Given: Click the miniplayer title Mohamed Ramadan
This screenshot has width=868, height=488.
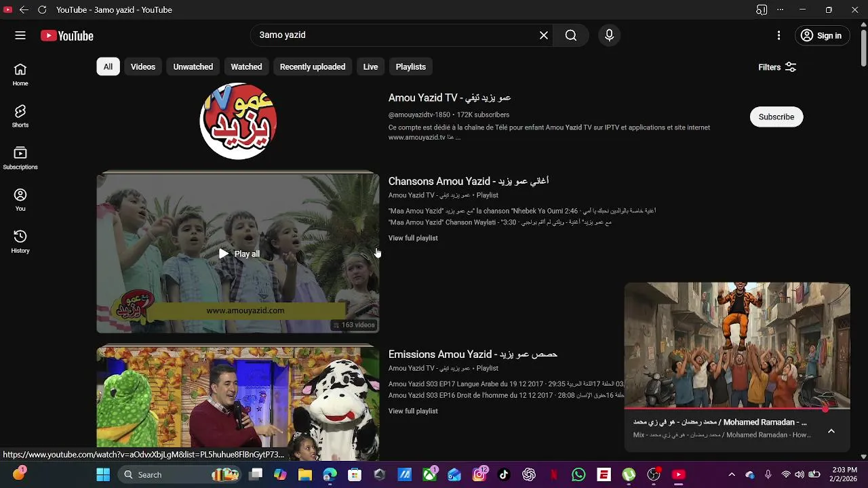Looking at the screenshot, I should pos(720,422).
